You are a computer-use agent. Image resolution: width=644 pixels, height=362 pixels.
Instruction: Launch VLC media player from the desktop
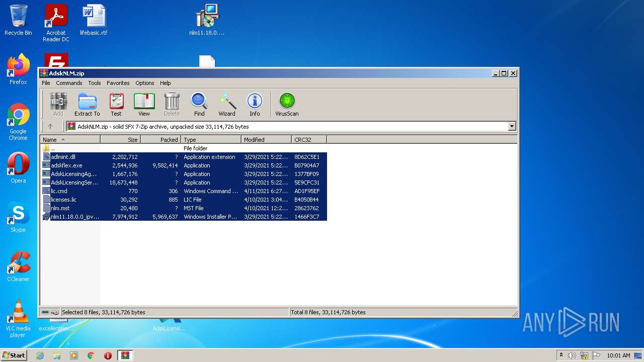pyautogui.click(x=18, y=319)
